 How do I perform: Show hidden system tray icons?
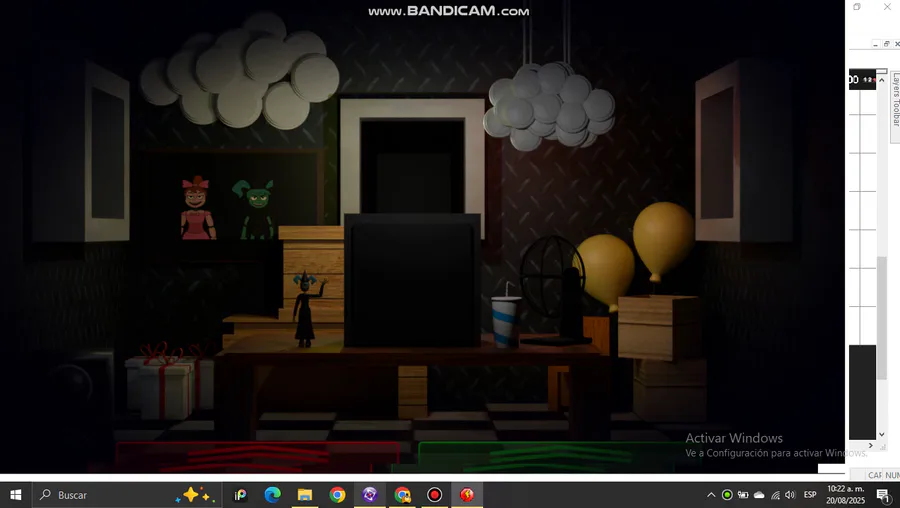[x=711, y=495]
